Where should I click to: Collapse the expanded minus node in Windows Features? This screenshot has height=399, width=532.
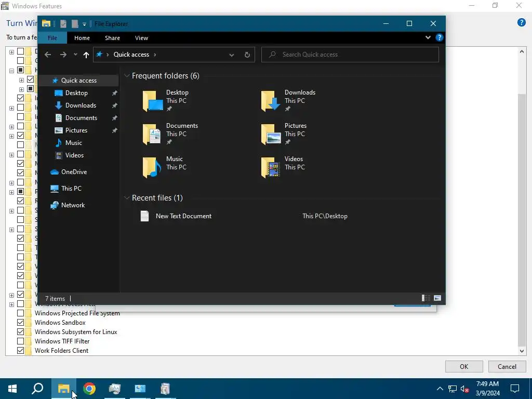pyautogui.click(x=11, y=71)
